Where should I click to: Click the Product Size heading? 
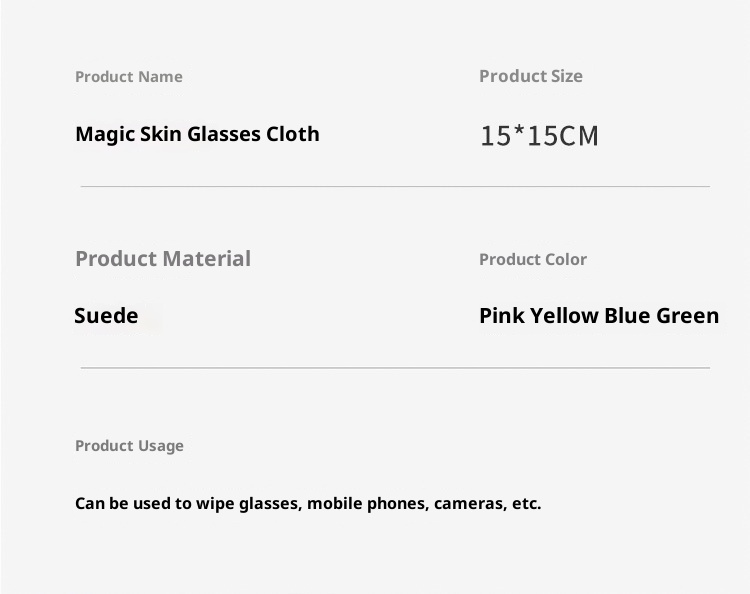pyautogui.click(x=531, y=76)
